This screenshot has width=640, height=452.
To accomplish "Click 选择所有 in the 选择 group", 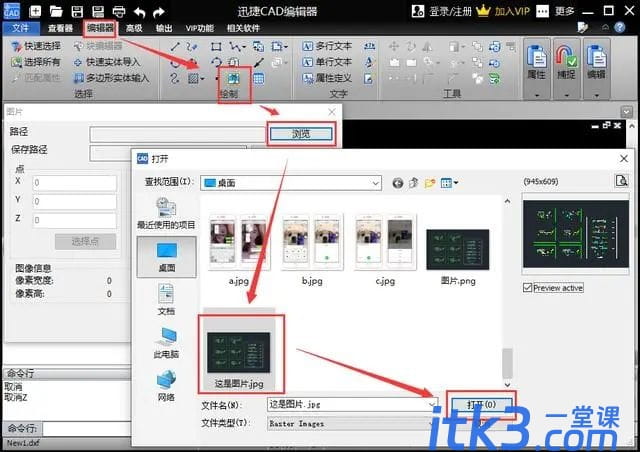I will (x=36, y=62).
